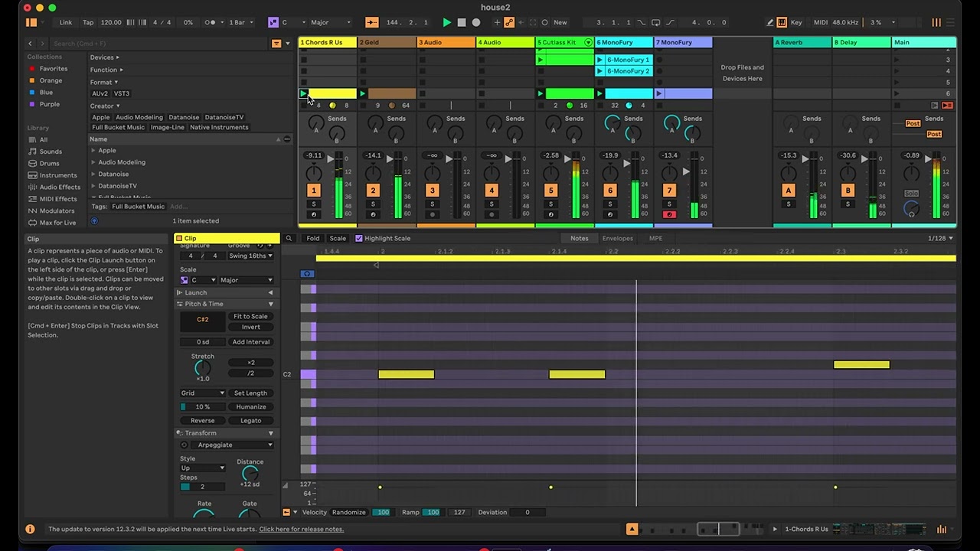Open the orange browser filter icon
Image resolution: width=980 pixels, height=551 pixels.
pyautogui.click(x=276, y=44)
